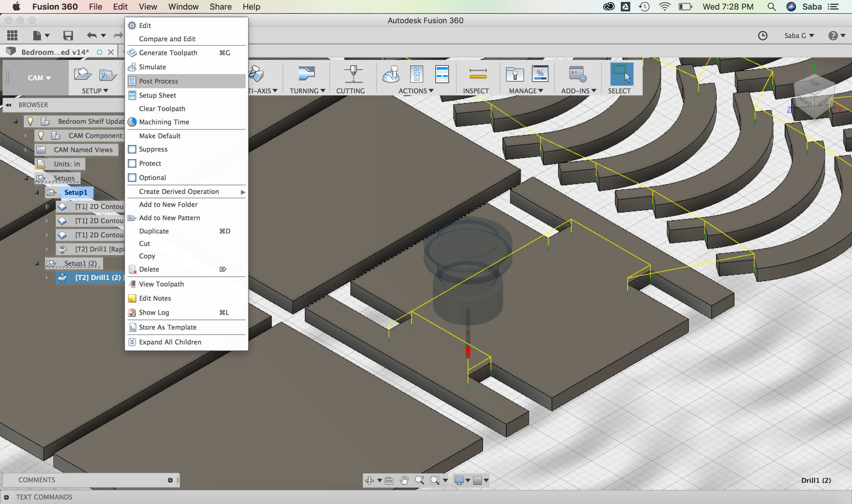This screenshot has height=504, width=852.
Task: Click the Select tool icon
Action: pyautogui.click(x=621, y=74)
